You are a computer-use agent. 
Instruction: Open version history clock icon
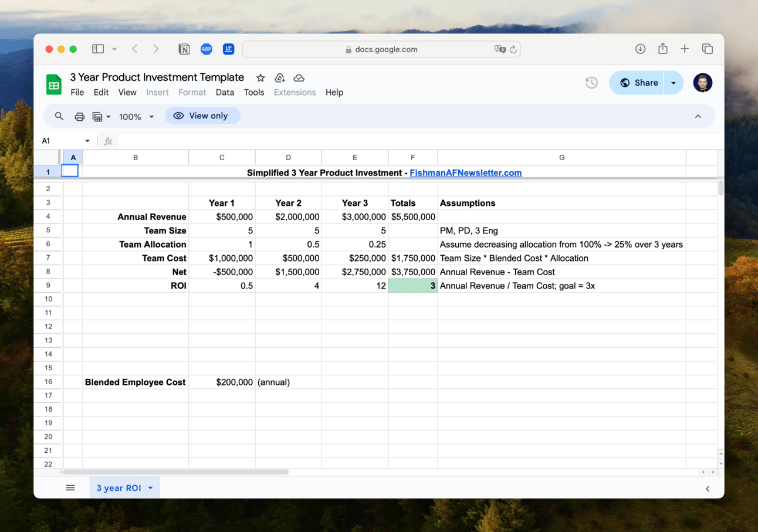pyautogui.click(x=591, y=83)
